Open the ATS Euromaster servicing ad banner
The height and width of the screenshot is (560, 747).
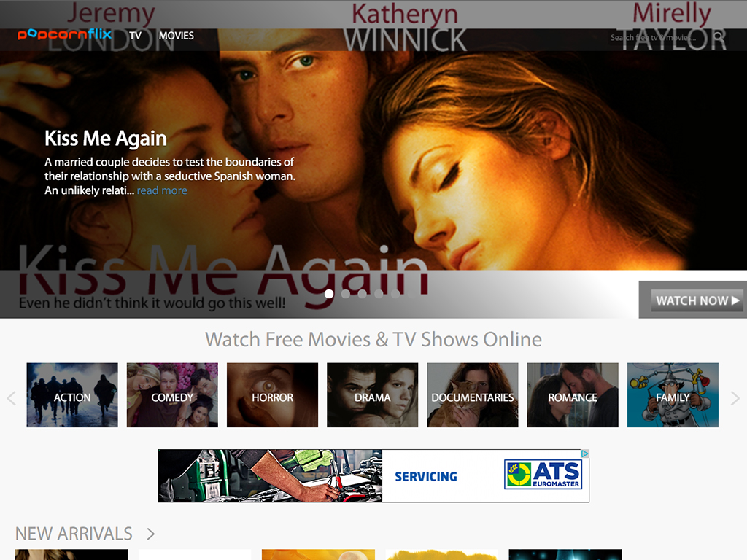point(373,476)
